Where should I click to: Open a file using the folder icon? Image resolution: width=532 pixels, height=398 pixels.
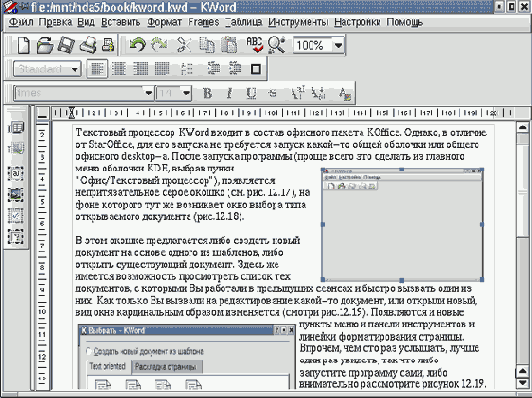coord(45,45)
